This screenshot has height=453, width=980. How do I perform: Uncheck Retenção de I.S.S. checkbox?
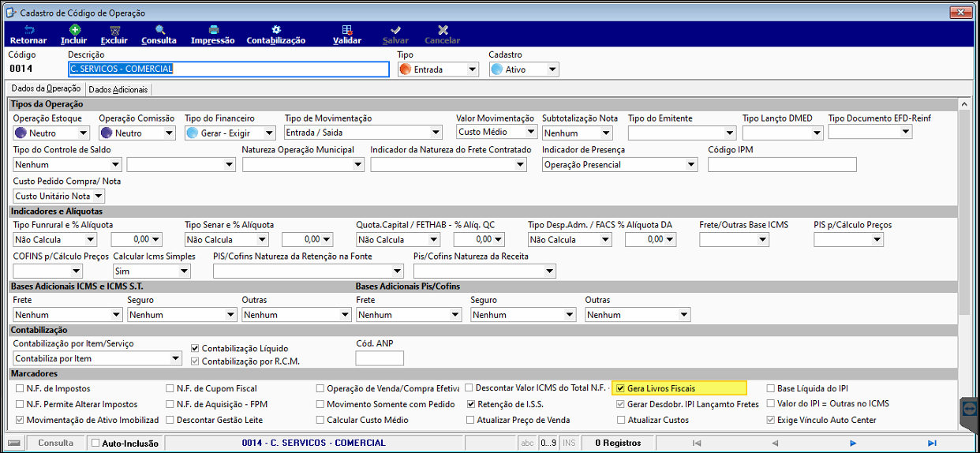471,404
